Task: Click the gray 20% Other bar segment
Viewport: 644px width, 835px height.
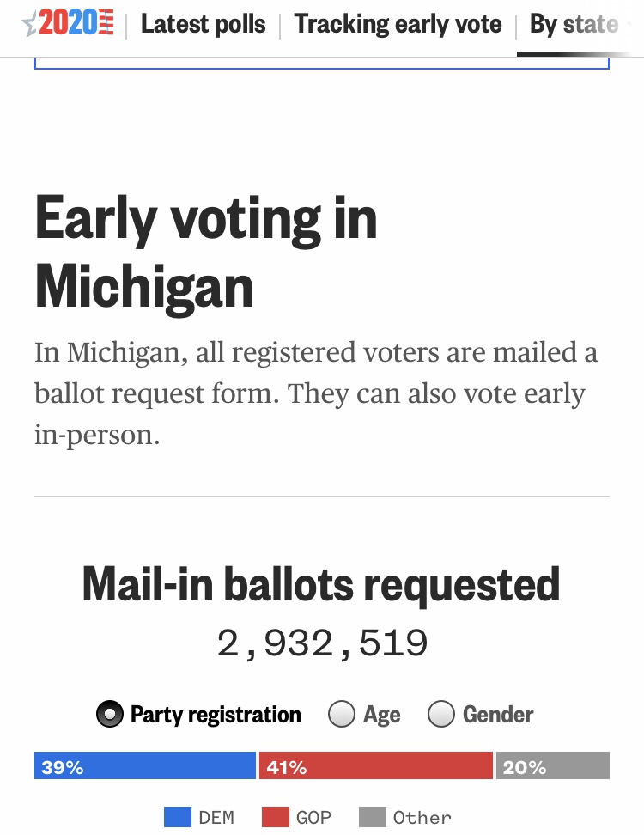Action: [553, 765]
